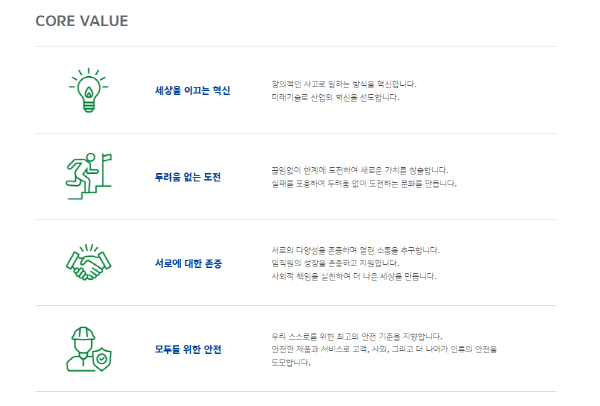Select the '세상을 이끄는 혁신' title
This screenshot has height=406, width=600.
(192, 91)
